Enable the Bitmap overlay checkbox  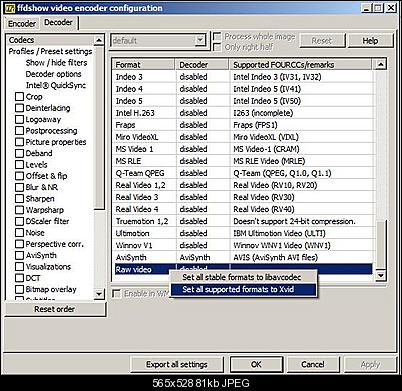[19, 289]
